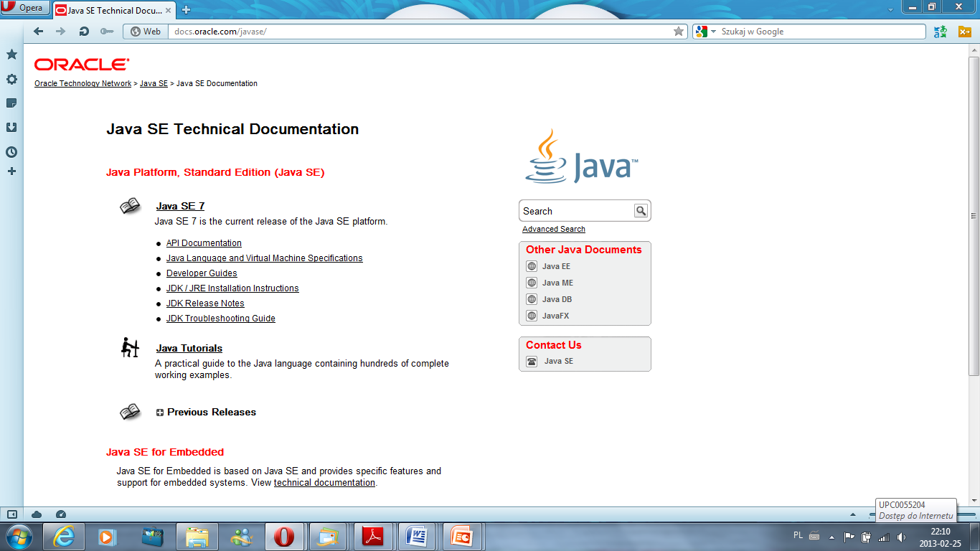Screen dimensions: 980x551
Task: Launch Internet Explorer from the taskbar
Action: [64, 536]
